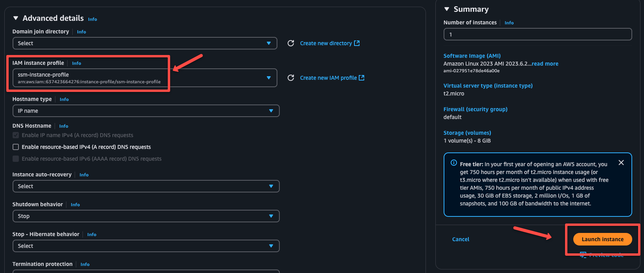Image resolution: width=644 pixels, height=273 pixels.
Task: Open the Software Image (AMI) link
Action: point(472,56)
